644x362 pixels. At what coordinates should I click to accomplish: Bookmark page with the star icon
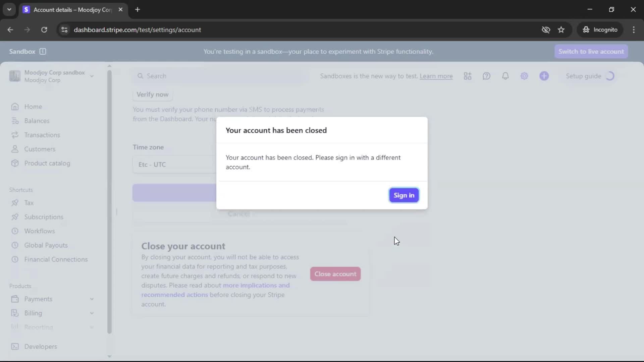point(561,30)
